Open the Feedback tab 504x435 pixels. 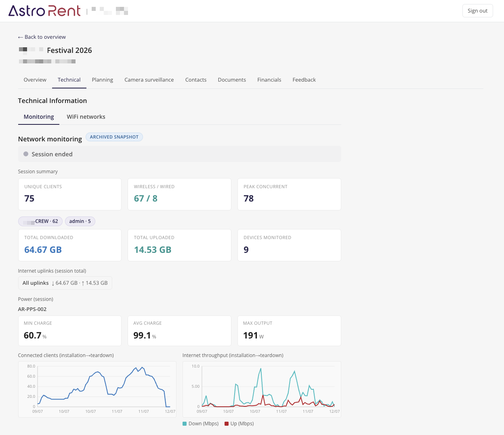click(304, 80)
